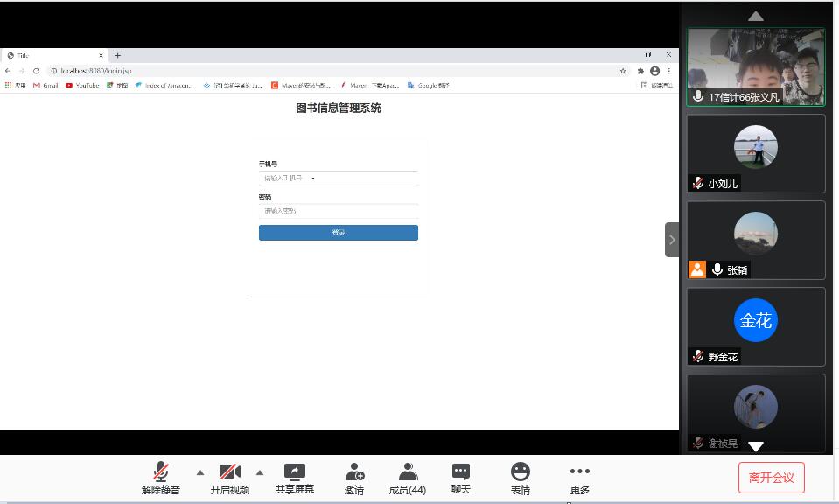Open the Emoji (表情) reactions
839x504 pixels.
(x=521, y=479)
